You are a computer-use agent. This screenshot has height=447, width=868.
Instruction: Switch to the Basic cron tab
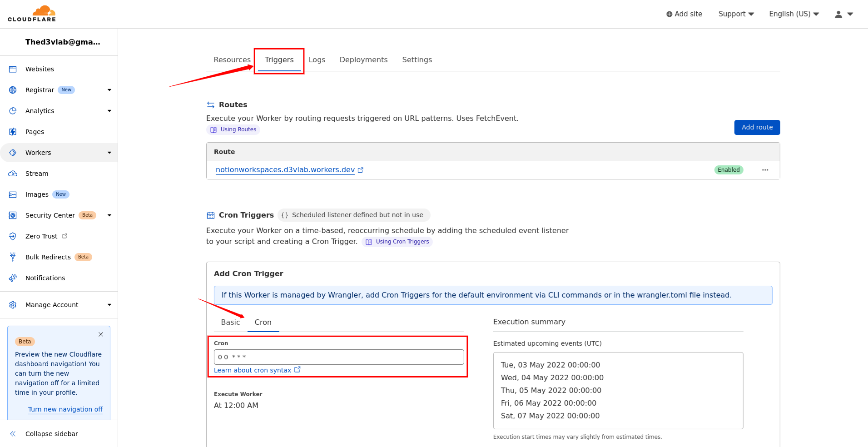pyautogui.click(x=231, y=322)
